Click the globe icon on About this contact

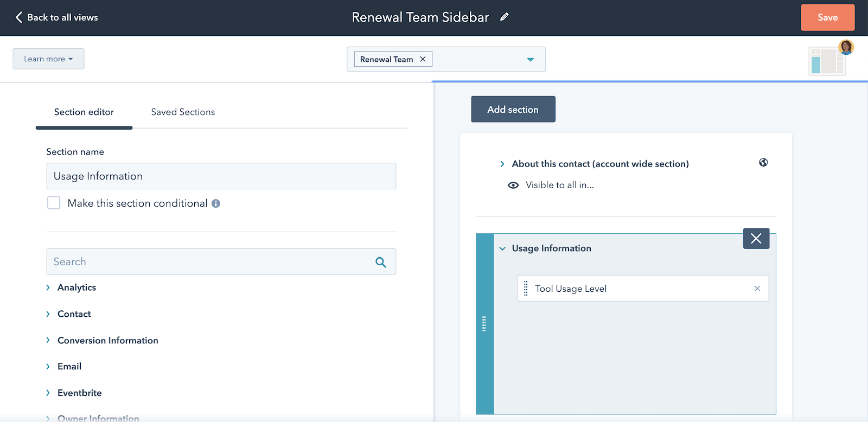point(763,163)
